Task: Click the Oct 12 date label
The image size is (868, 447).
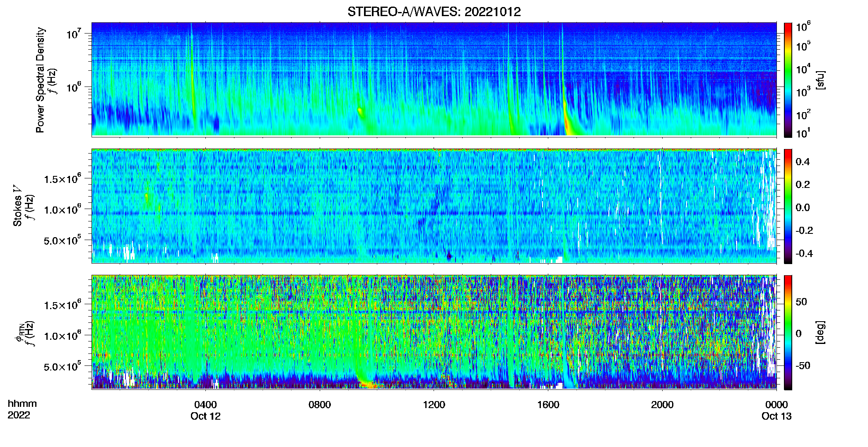Action: point(205,416)
